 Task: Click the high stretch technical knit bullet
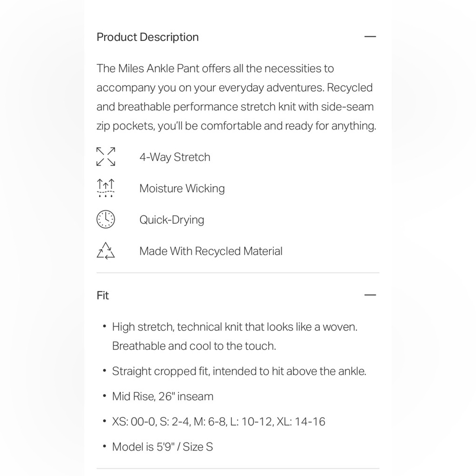tap(235, 337)
